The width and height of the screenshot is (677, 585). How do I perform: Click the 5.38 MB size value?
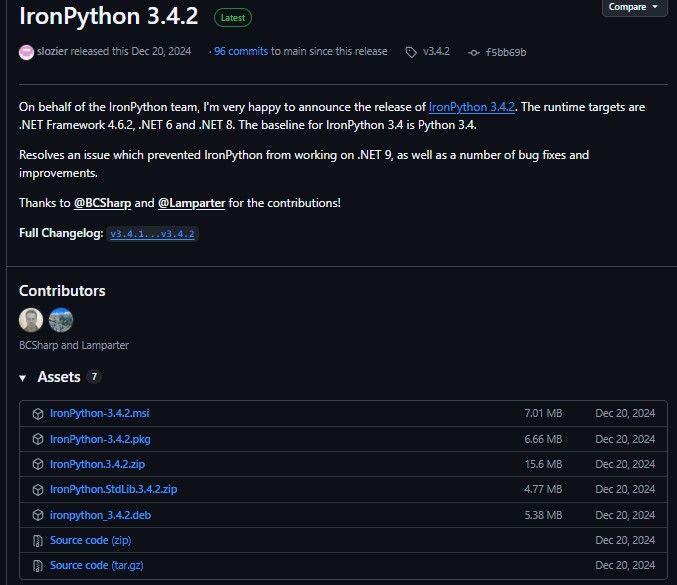click(543, 515)
